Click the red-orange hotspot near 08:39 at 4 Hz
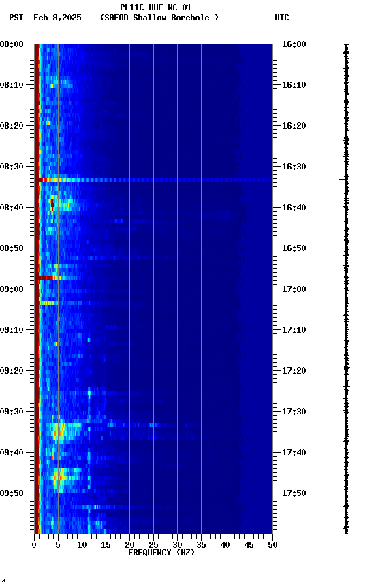 tap(52, 203)
